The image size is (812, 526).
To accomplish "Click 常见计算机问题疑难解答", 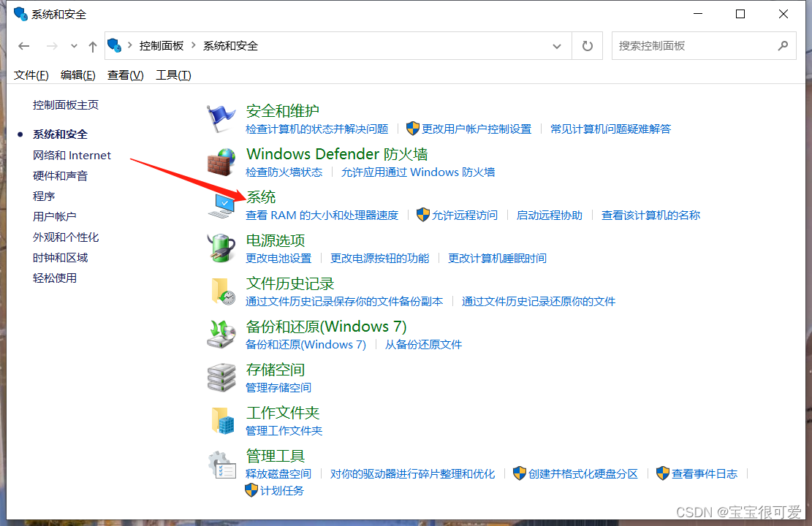I will click(x=610, y=129).
